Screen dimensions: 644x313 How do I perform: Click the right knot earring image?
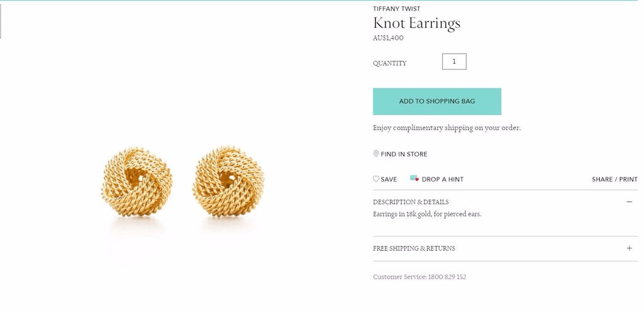[x=228, y=181]
